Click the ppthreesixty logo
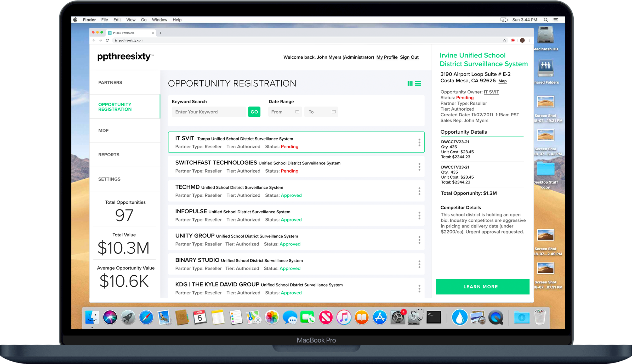 tap(126, 57)
